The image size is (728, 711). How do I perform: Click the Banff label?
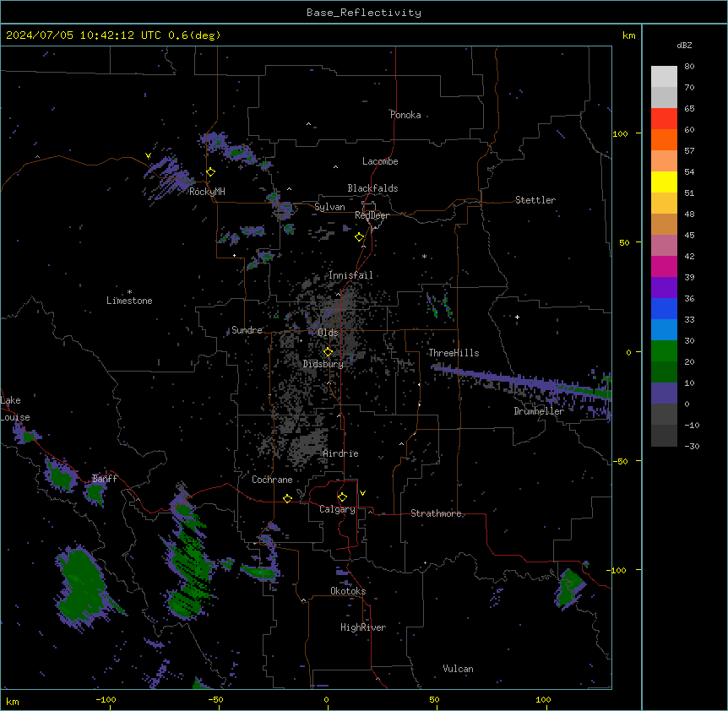coord(105,479)
